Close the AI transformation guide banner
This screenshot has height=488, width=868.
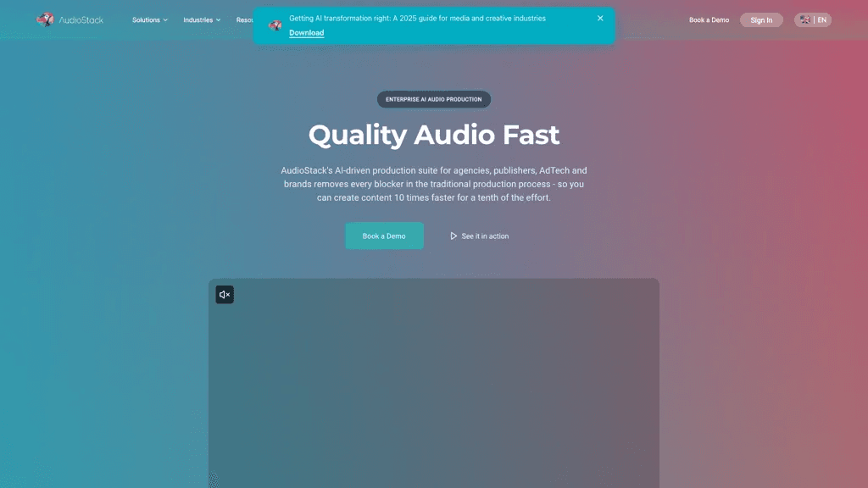(x=600, y=19)
